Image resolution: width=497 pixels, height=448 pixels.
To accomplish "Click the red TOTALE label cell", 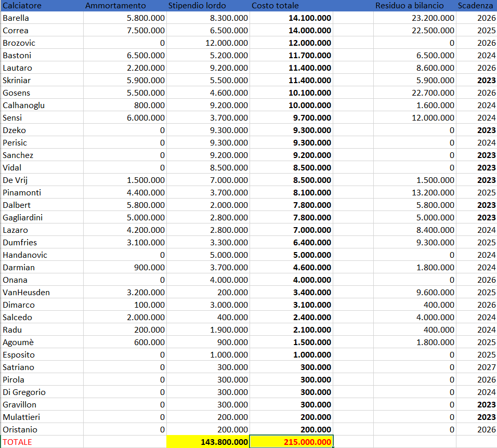I will pyautogui.click(x=18, y=442).
